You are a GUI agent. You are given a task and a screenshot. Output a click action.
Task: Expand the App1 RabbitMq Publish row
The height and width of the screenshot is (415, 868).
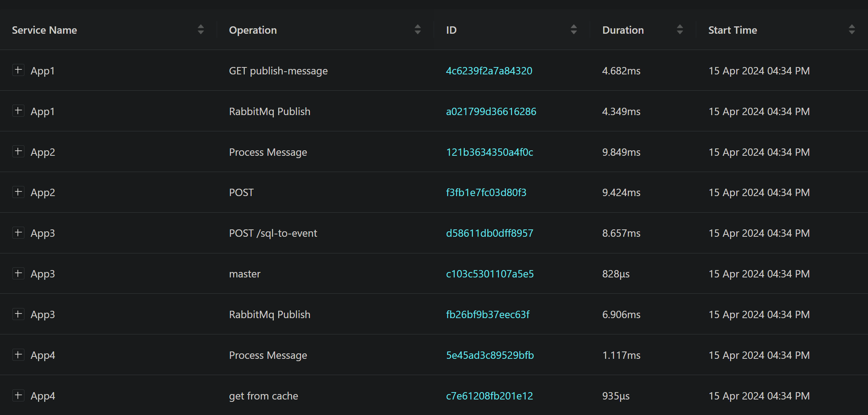[x=18, y=111]
